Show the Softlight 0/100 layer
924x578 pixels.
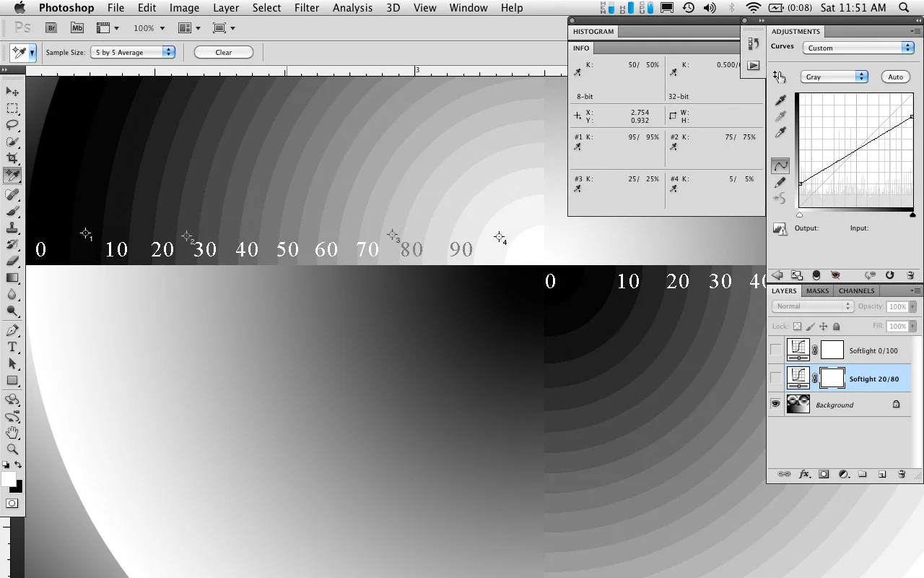coord(776,350)
